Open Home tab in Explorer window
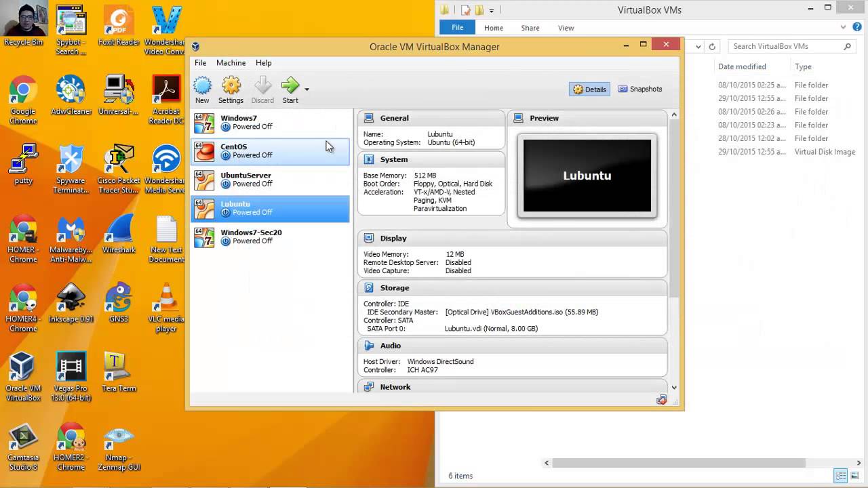 (x=494, y=28)
